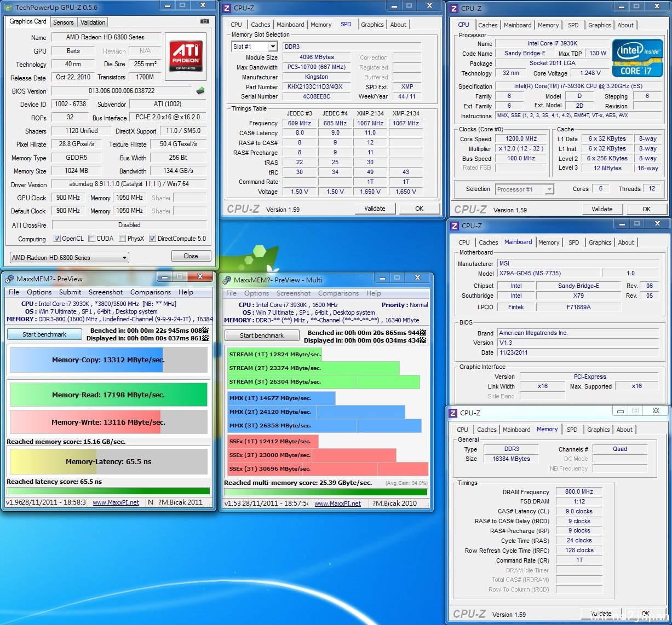Click the MMX (1T) 14677 MByte/sec bar

pyautogui.click(x=281, y=398)
